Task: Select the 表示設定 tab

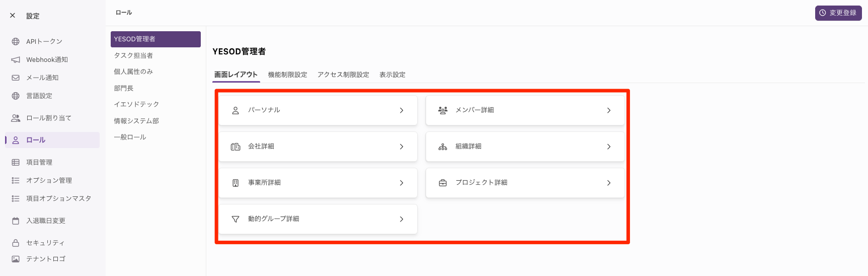Action: [x=392, y=75]
